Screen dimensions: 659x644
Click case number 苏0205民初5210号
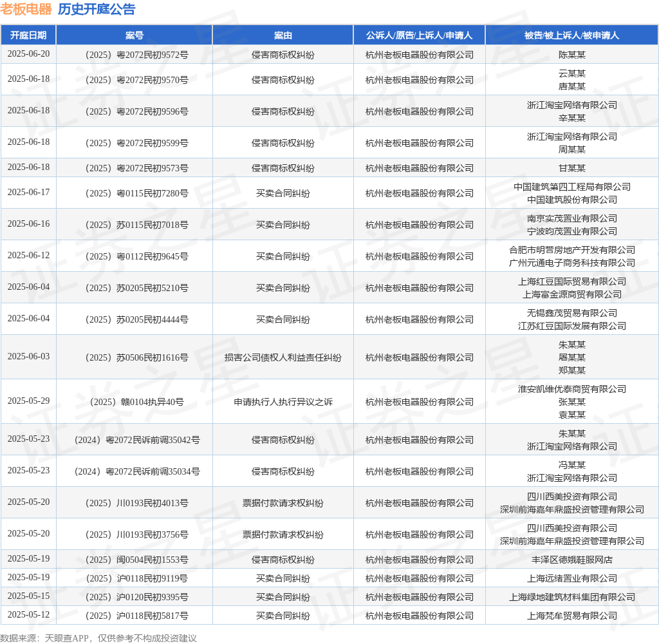136,288
